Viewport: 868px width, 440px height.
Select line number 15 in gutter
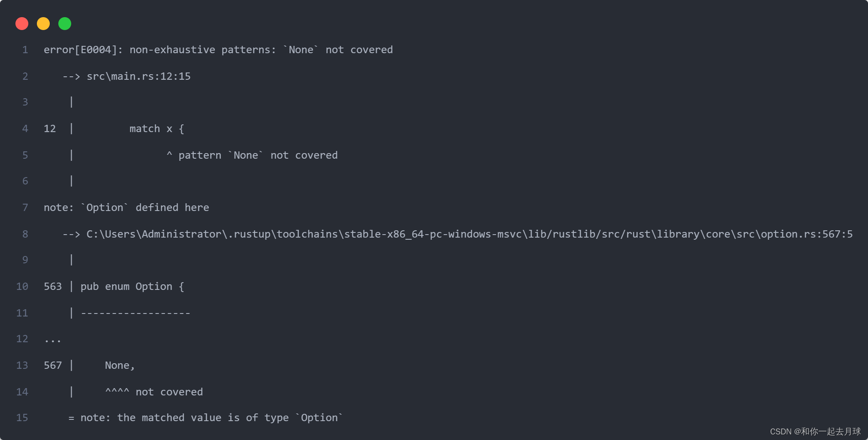22,418
